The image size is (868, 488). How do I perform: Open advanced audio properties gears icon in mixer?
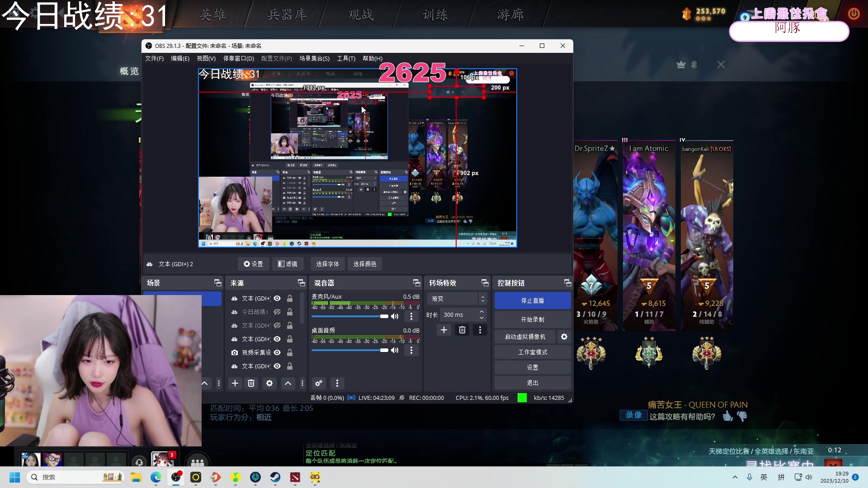(x=319, y=383)
